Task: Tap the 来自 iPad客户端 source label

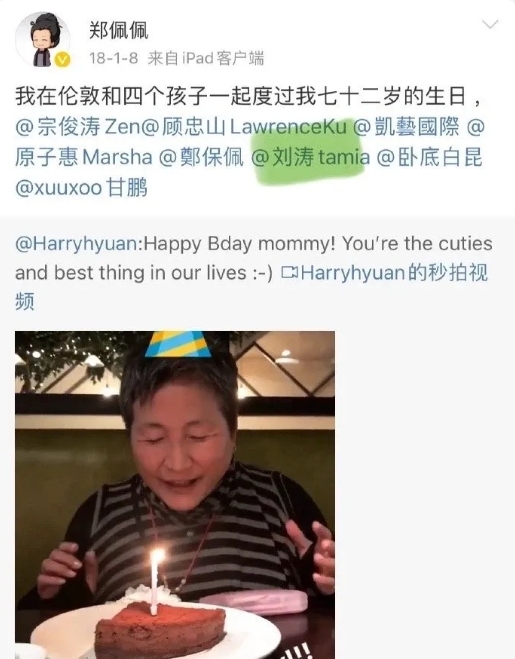Action: (206, 58)
